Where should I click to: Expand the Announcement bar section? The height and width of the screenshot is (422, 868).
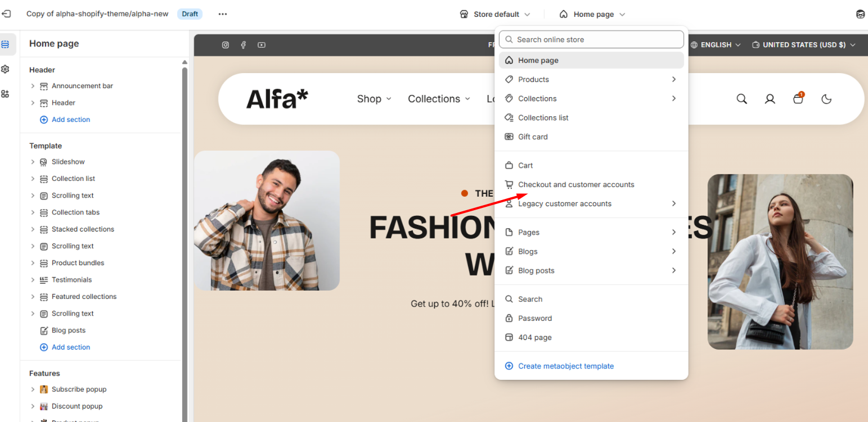[x=33, y=86]
